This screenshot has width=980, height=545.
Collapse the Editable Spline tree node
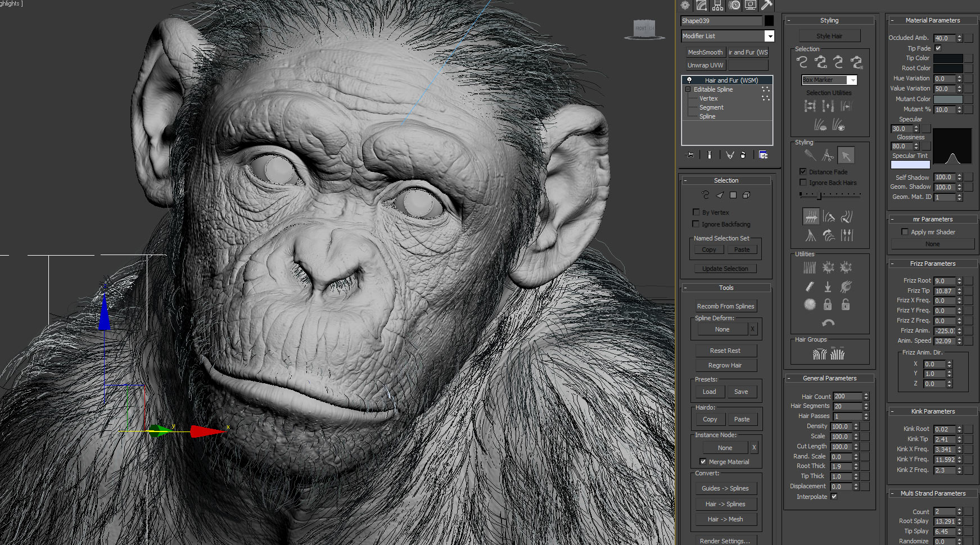688,89
